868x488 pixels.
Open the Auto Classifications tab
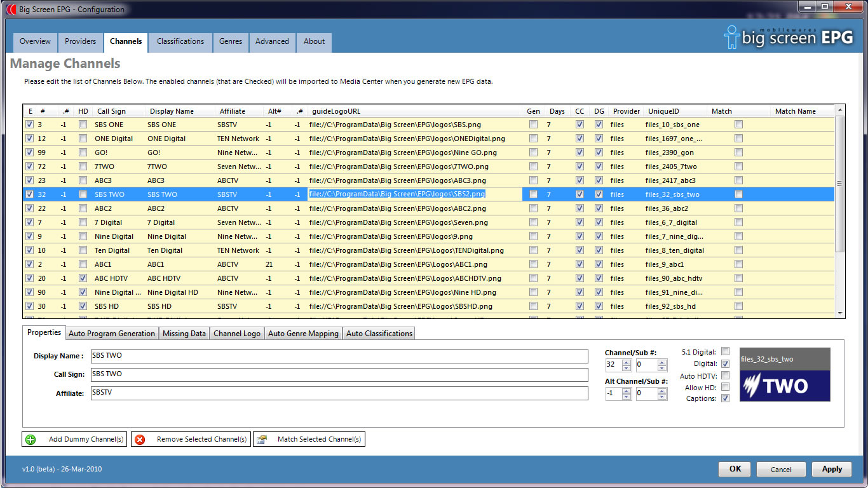(379, 334)
